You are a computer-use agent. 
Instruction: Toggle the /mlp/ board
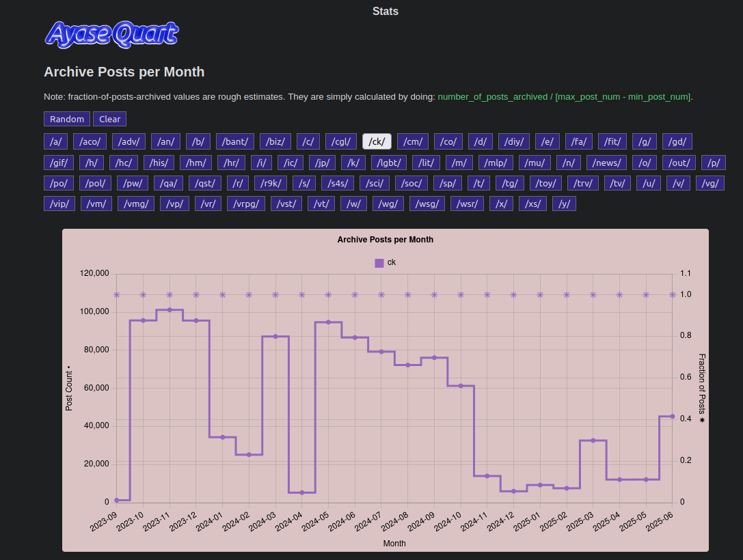coord(496,163)
